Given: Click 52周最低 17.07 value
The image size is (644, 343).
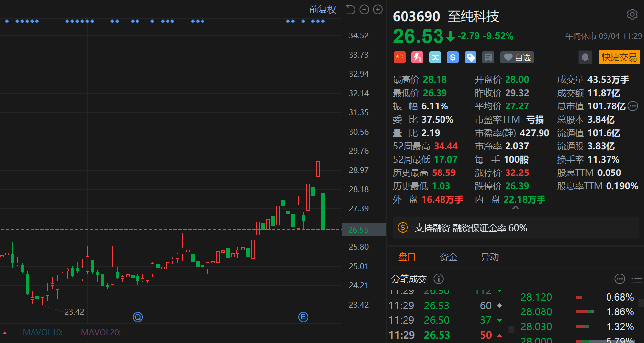Looking at the screenshot, I should [446, 159].
